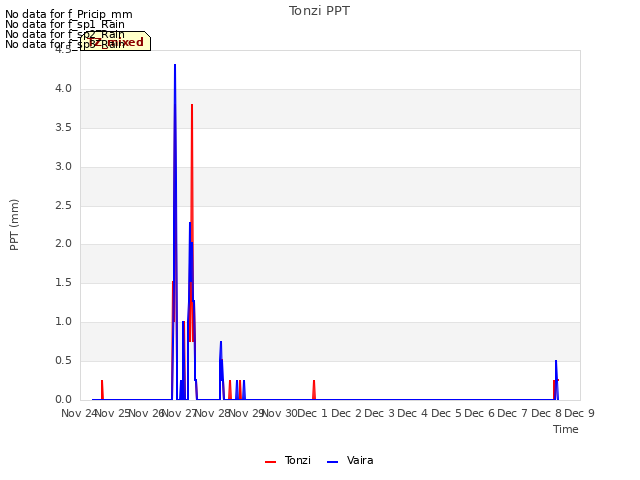Toggle the Tonzi legend entry
The image size is (640, 480).
point(288,461)
